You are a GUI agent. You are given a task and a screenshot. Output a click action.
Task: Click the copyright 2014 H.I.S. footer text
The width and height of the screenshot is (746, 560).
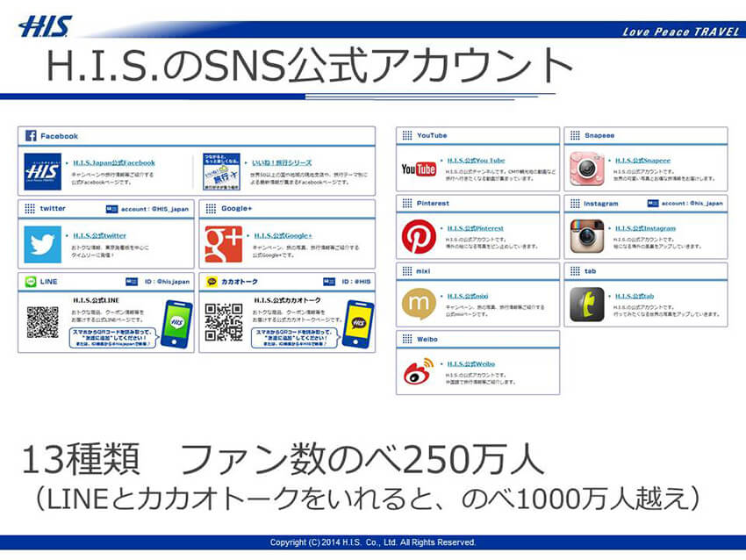(373, 542)
